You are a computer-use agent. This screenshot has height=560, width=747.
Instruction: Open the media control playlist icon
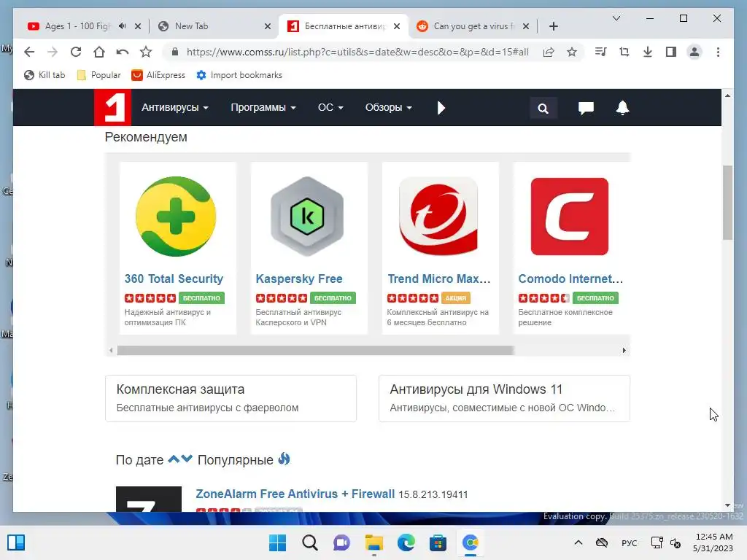601,52
